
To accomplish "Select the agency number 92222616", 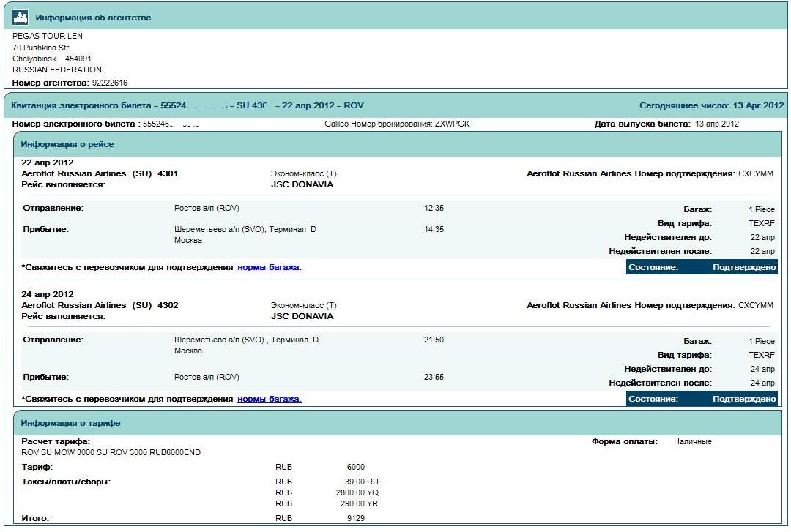I will click(x=109, y=83).
